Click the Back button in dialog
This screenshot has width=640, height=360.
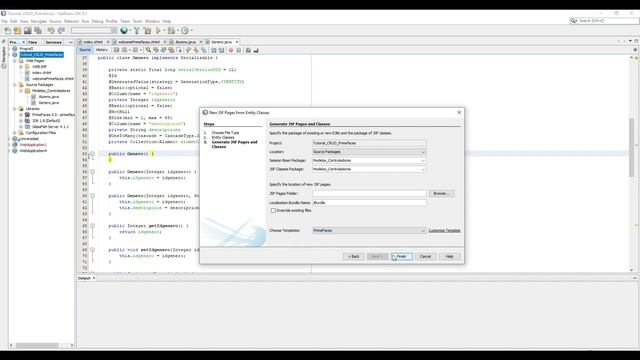coord(354,256)
